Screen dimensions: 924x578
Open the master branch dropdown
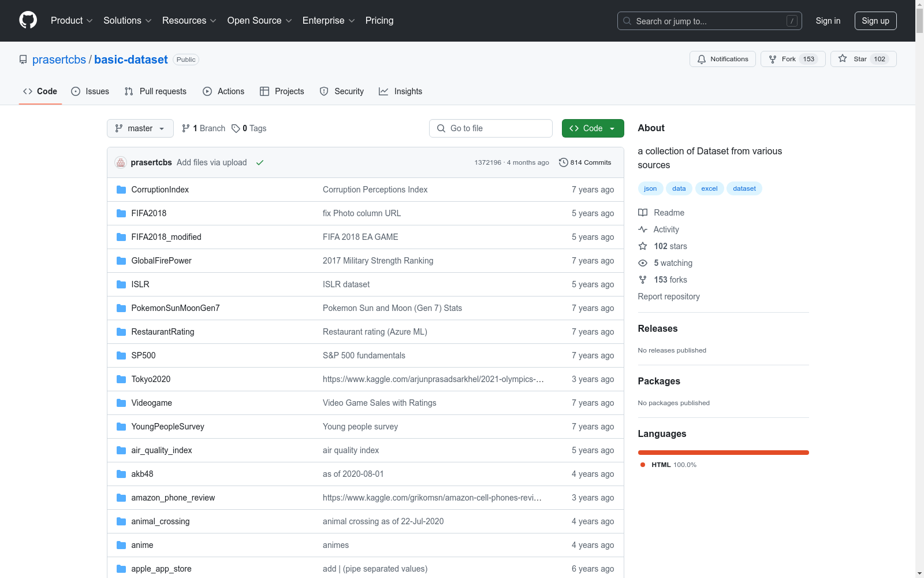click(x=140, y=128)
